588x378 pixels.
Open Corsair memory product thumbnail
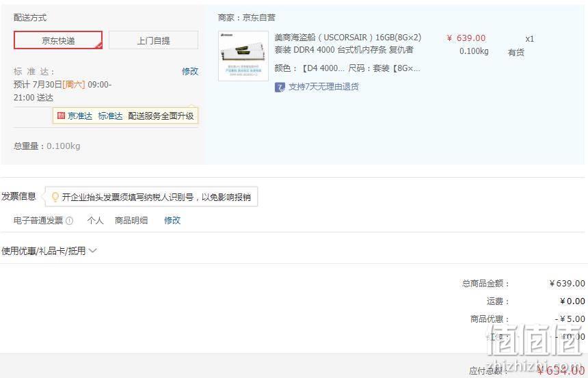(x=243, y=56)
